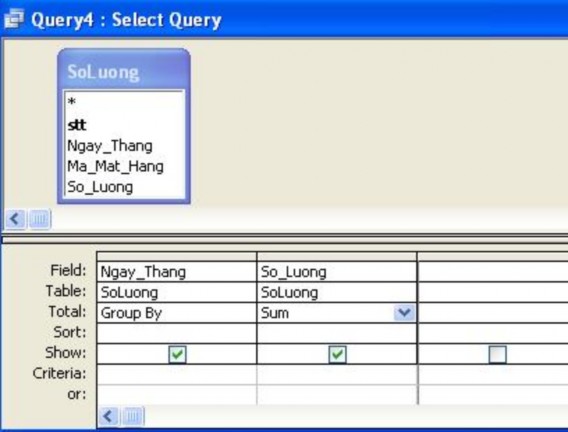Click the Query4 window icon in title bar
The width and height of the screenshot is (568, 432).
click(14, 18)
